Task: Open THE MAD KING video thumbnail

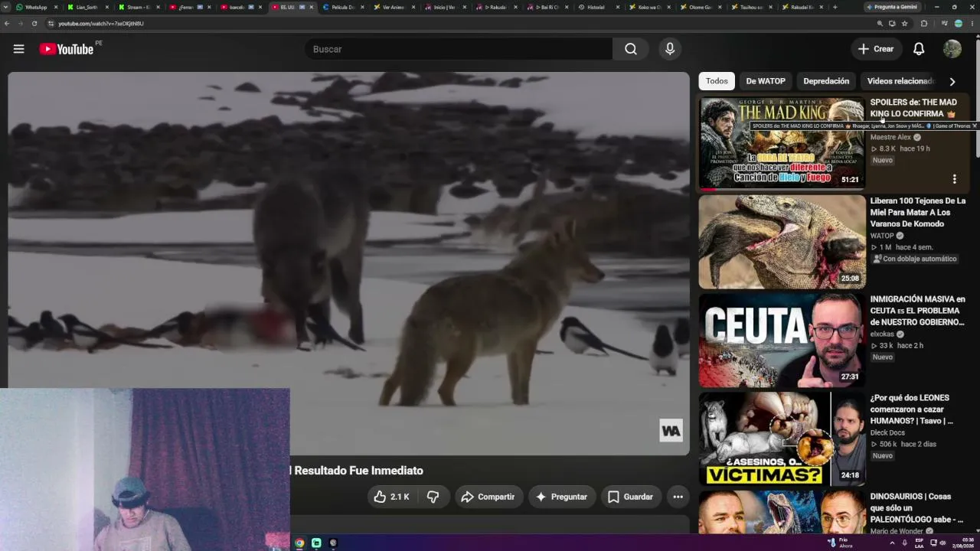Action: pos(782,143)
